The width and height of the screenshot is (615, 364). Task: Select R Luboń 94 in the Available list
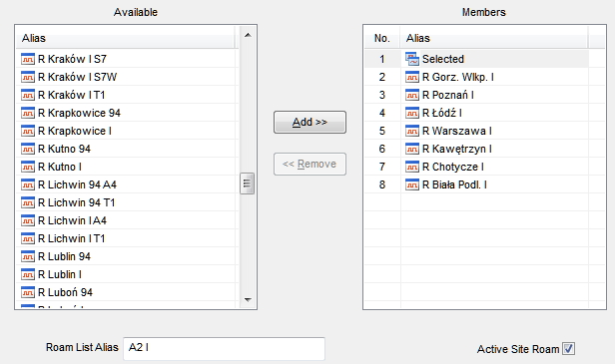coord(128,292)
